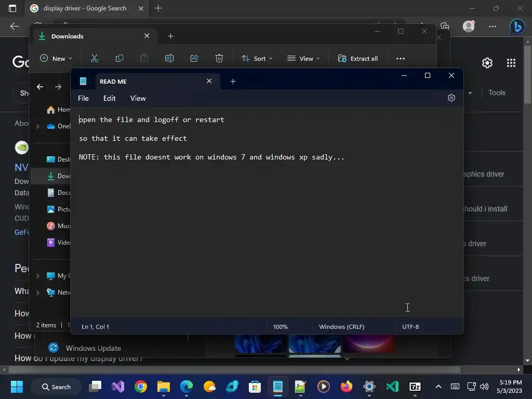Open the Bing chat sidebar button

click(x=517, y=26)
